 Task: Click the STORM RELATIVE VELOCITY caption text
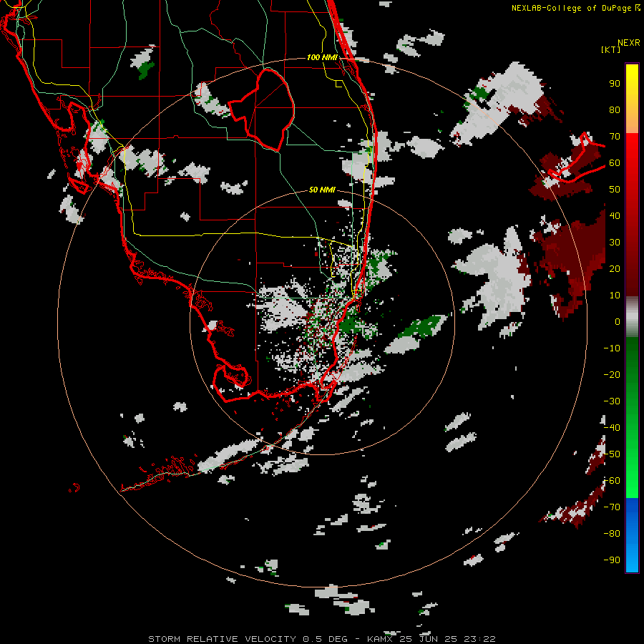coord(223,639)
